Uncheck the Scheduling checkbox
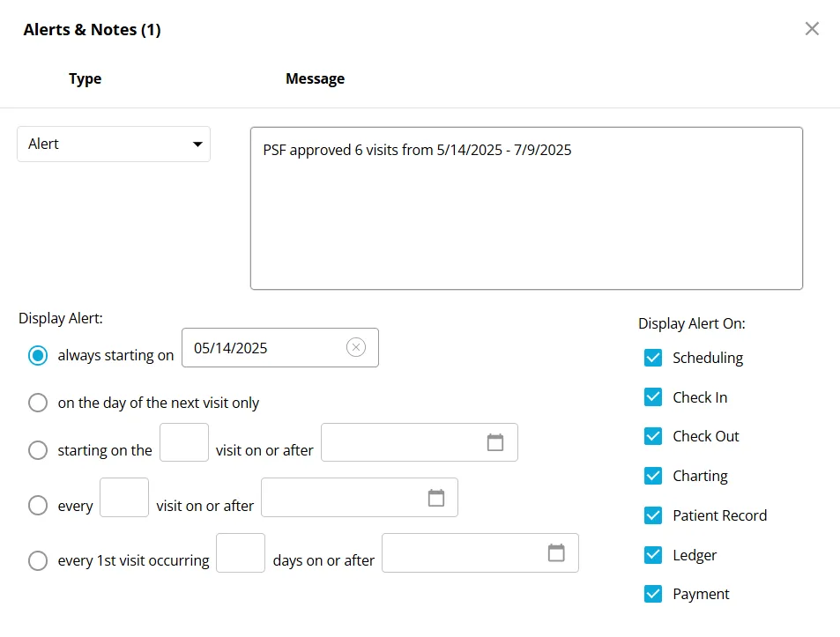This screenshot has width=840, height=637. coord(653,358)
